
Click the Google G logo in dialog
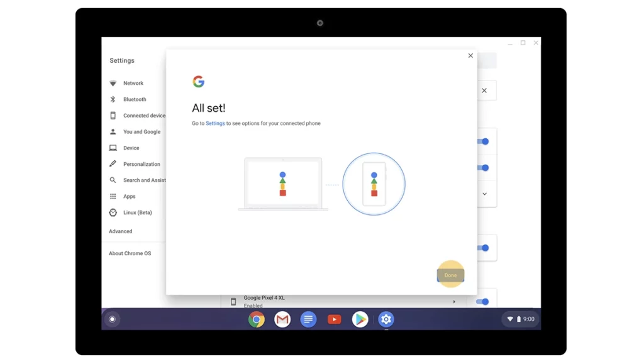coord(198,81)
